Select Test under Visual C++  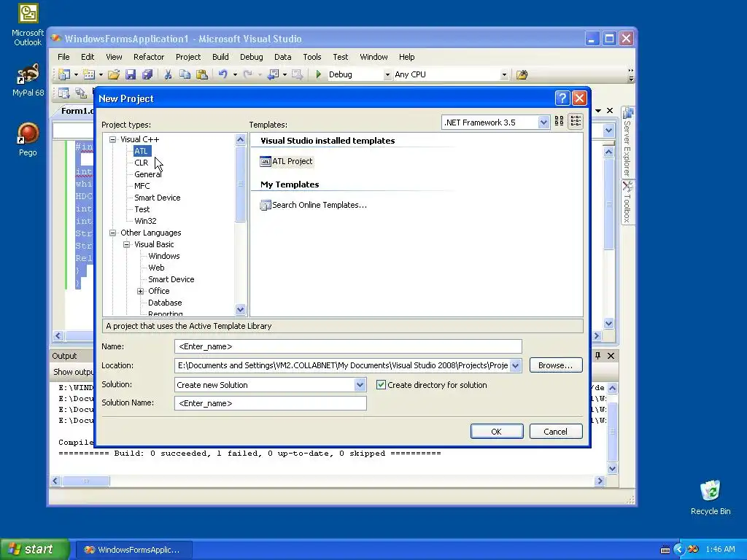tap(142, 209)
